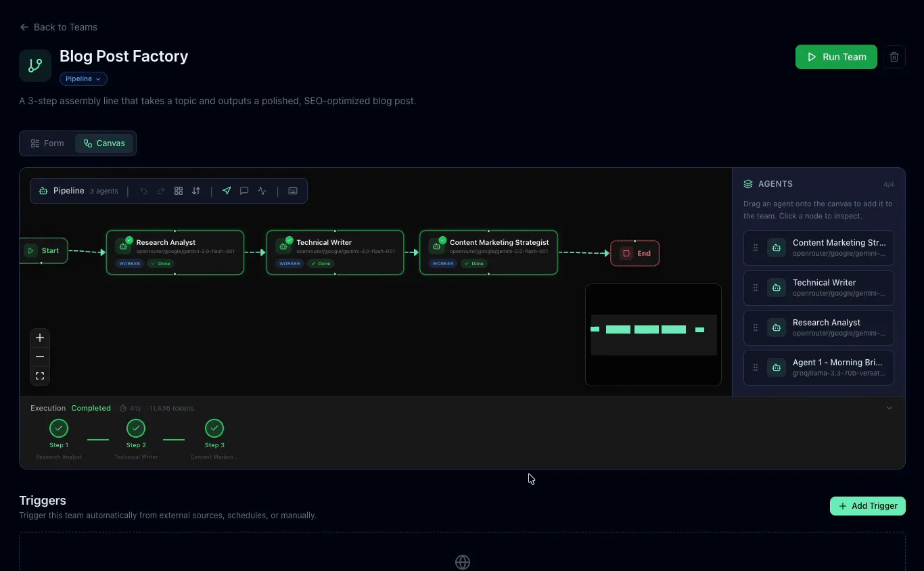This screenshot has height=571, width=924.
Task: Click the canvas minimap preview
Action: point(653,334)
